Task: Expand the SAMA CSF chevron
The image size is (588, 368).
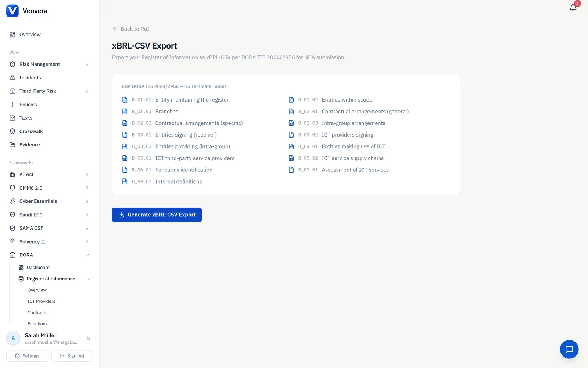Action: (x=87, y=228)
